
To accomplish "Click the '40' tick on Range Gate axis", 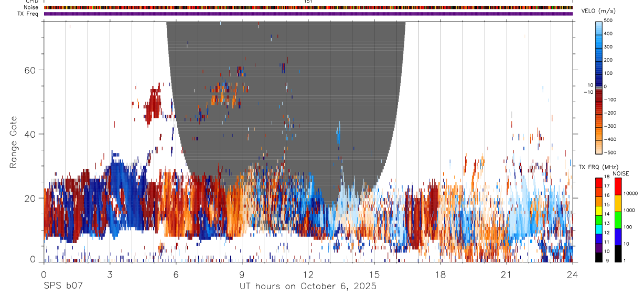I will pos(31,134).
